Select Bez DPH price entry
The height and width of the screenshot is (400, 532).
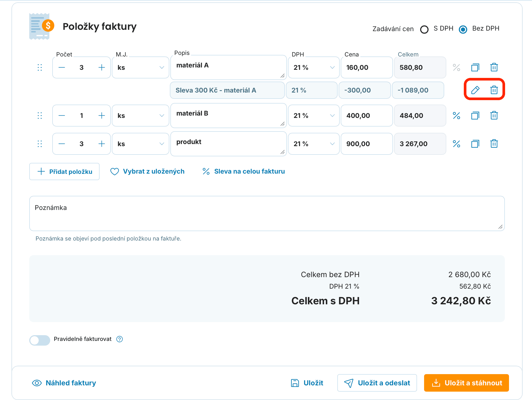click(x=463, y=29)
